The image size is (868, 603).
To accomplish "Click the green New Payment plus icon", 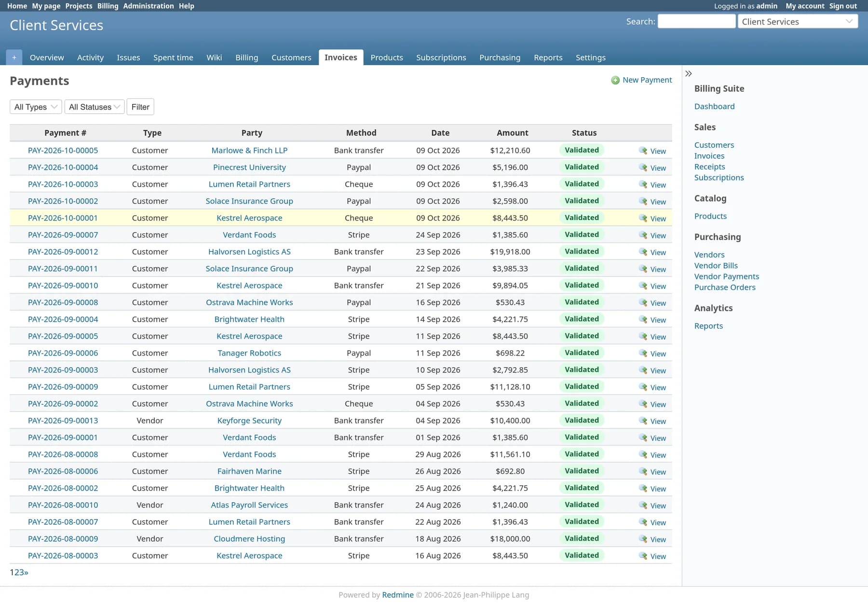I will coord(615,80).
